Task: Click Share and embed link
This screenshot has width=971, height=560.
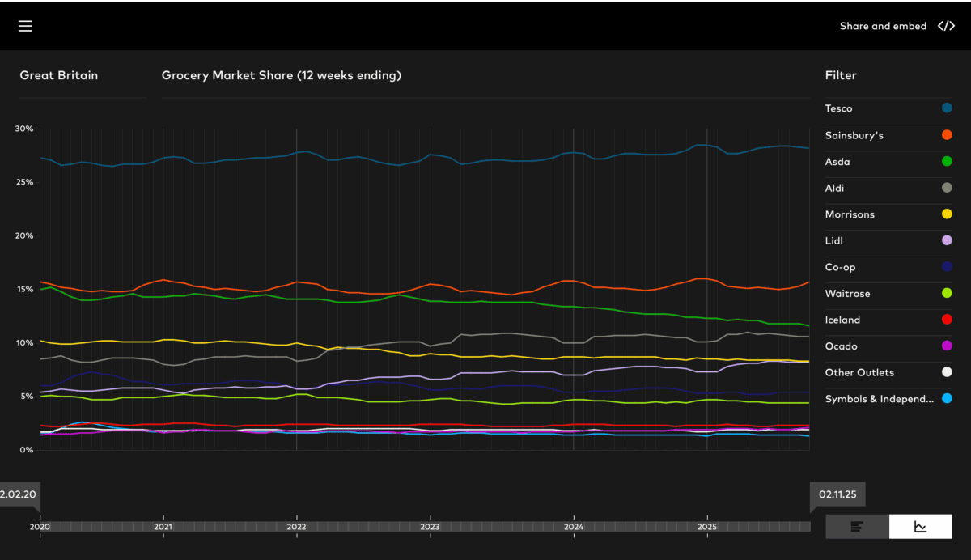Action: coord(883,26)
